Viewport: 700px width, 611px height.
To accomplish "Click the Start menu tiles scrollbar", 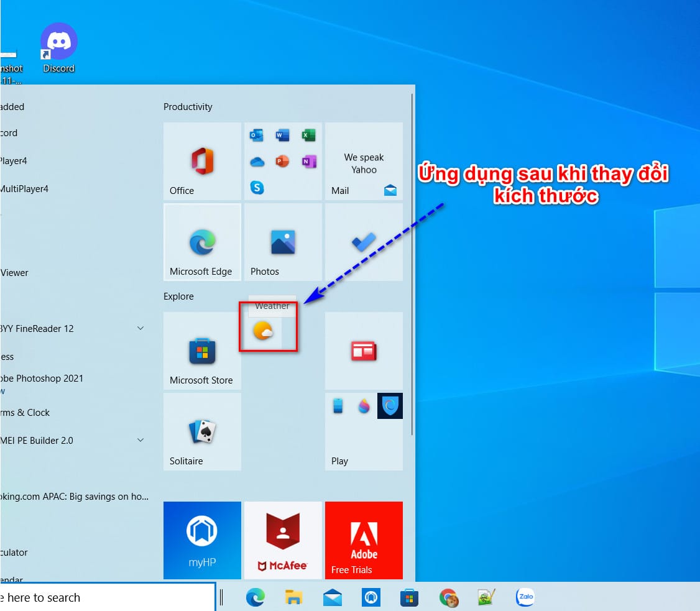I will (412, 264).
